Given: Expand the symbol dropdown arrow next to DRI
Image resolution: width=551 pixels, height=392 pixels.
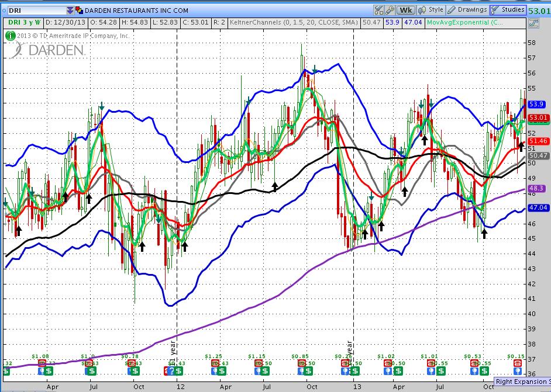Looking at the screenshot, I should pyautogui.click(x=70, y=11).
